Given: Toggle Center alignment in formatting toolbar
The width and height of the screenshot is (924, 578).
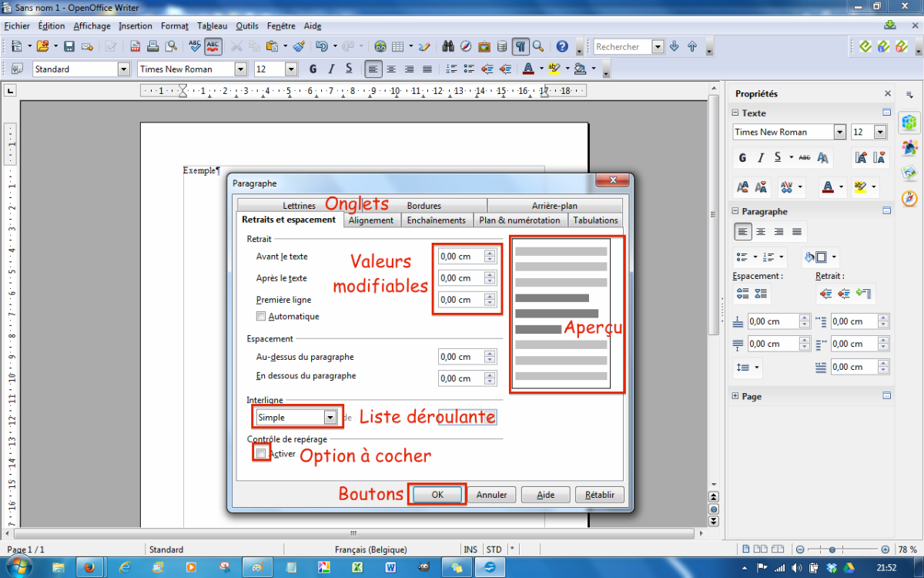Looking at the screenshot, I should click(391, 69).
